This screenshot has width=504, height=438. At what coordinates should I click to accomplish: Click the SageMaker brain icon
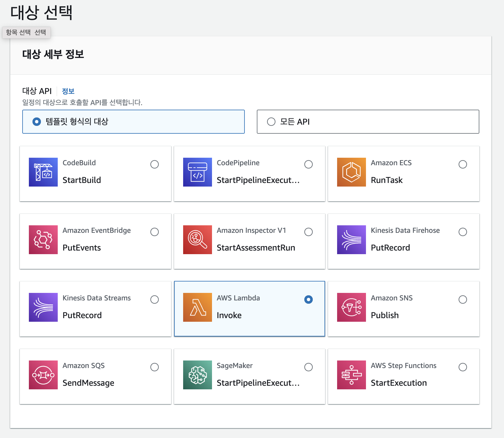[198, 375]
